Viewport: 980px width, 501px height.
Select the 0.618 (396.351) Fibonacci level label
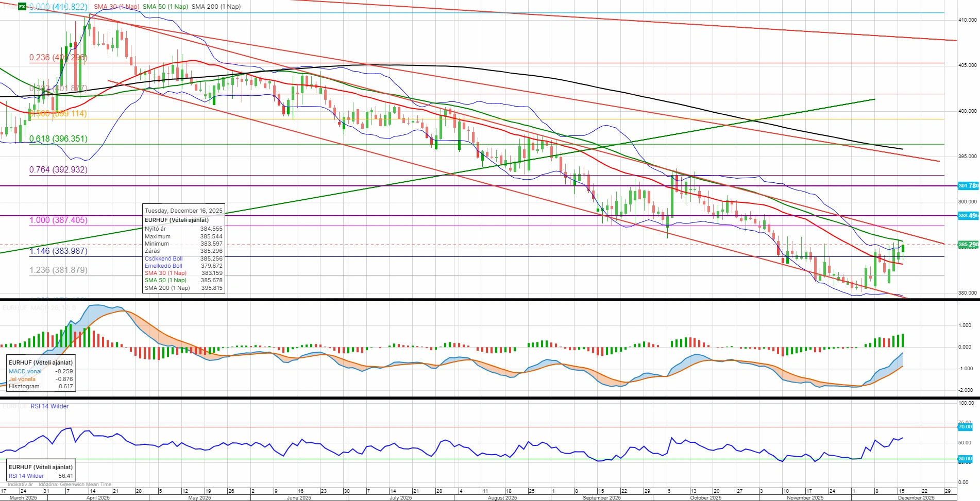58,139
